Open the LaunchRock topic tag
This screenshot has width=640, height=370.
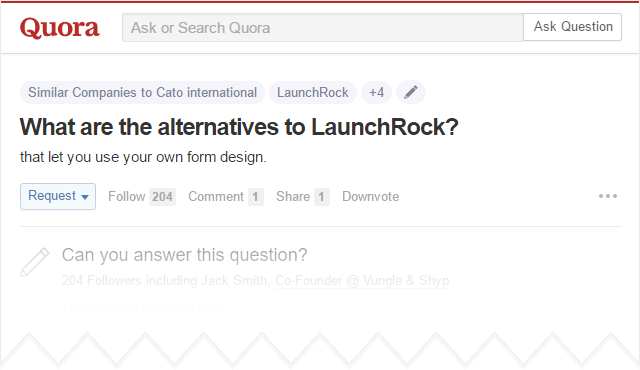click(x=313, y=93)
